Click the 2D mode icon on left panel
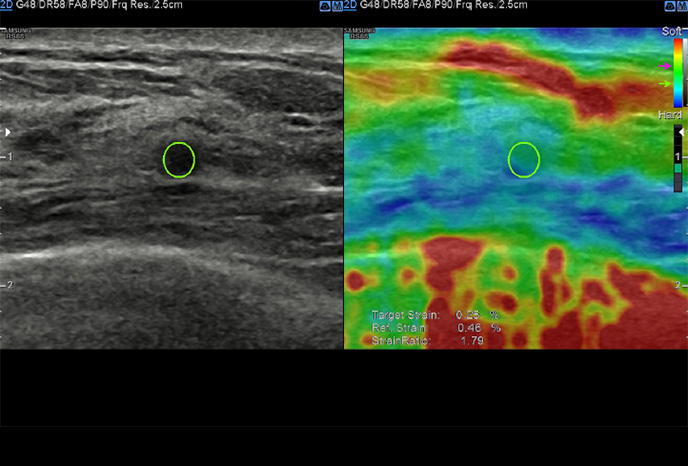This screenshot has height=466, width=688. pyautogui.click(x=6, y=5)
